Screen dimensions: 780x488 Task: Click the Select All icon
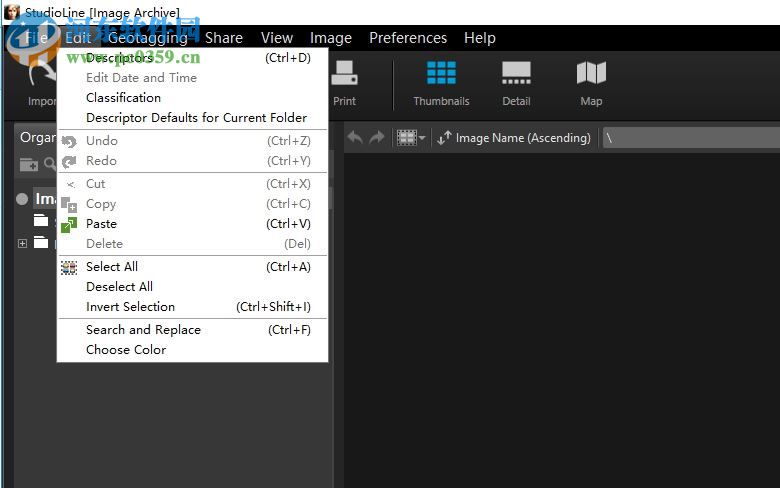coord(69,268)
